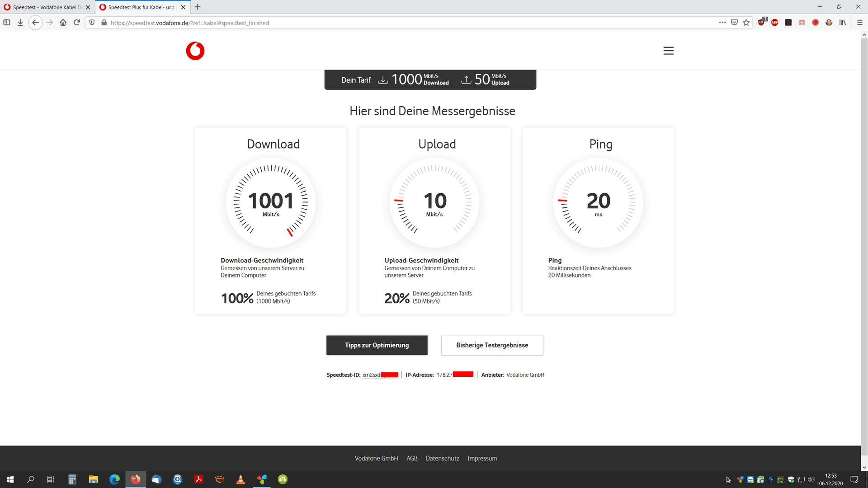Open Firefox Library icon
Image resolution: width=868 pixels, height=488 pixels.
843,23
